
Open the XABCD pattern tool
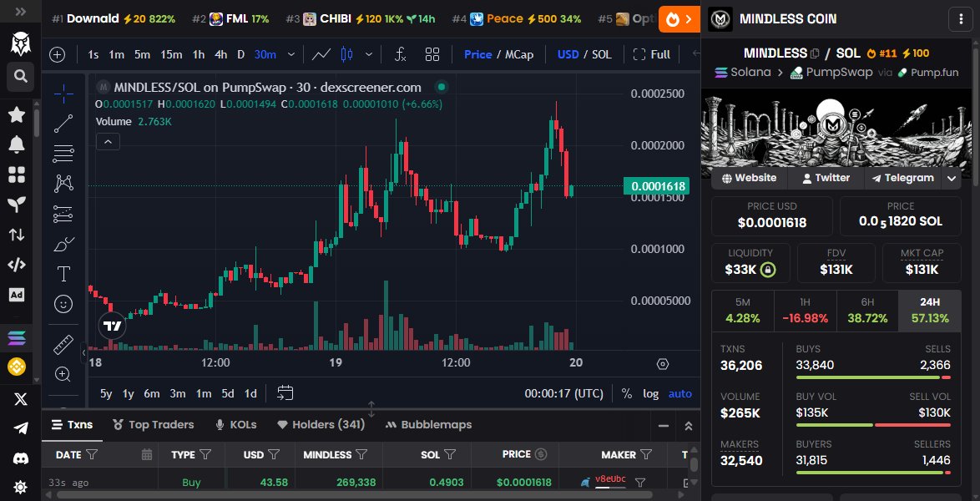click(x=63, y=183)
